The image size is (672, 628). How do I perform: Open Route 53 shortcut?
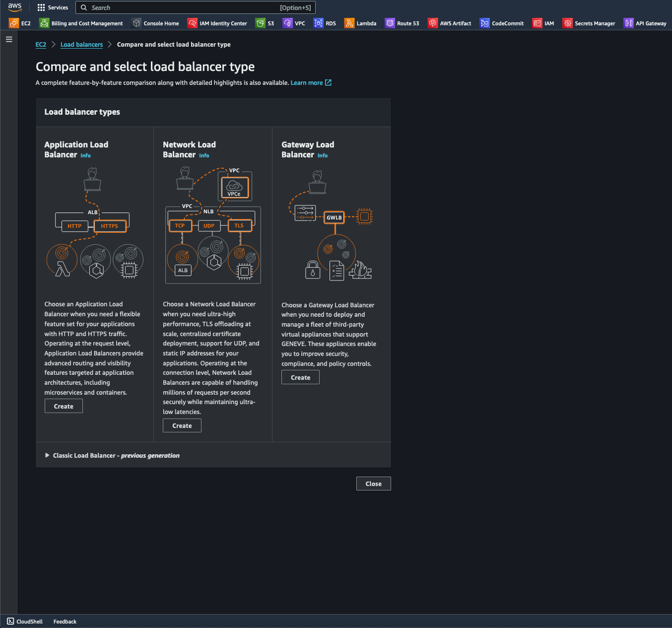tap(402, 23)
